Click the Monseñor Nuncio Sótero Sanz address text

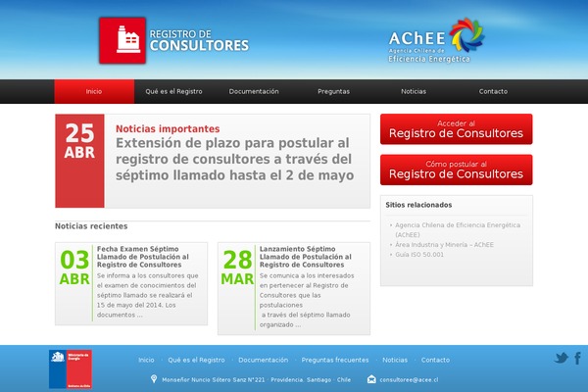(x=256, y=379)
